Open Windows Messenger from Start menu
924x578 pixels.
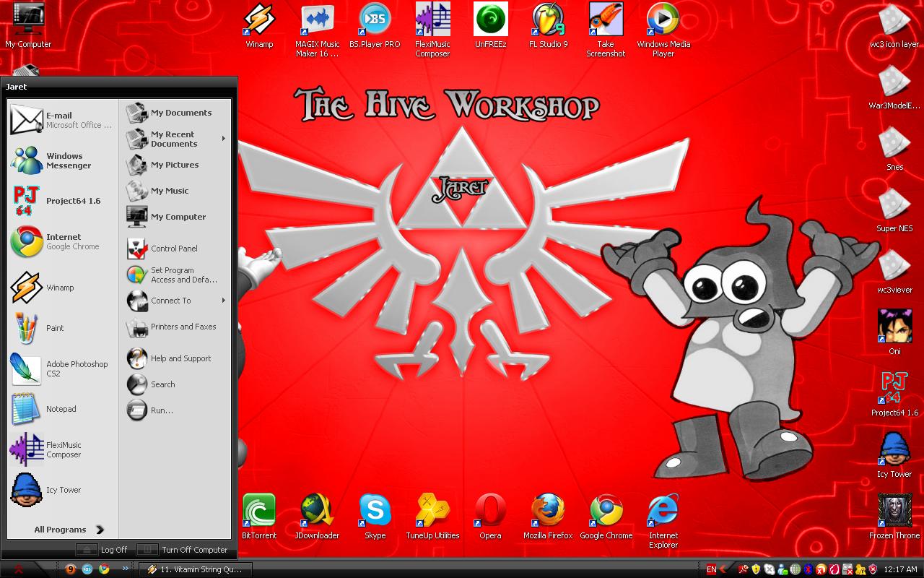coord(62,160)
